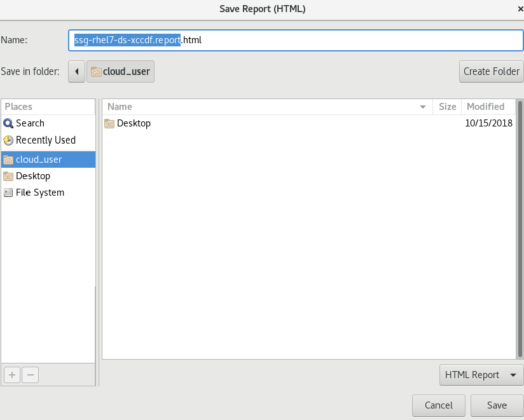The image size is (524, 420).
Task: Select the cloud_user home folder icon in sidebar
Action: pyautogui.click(x=8, y=159)
